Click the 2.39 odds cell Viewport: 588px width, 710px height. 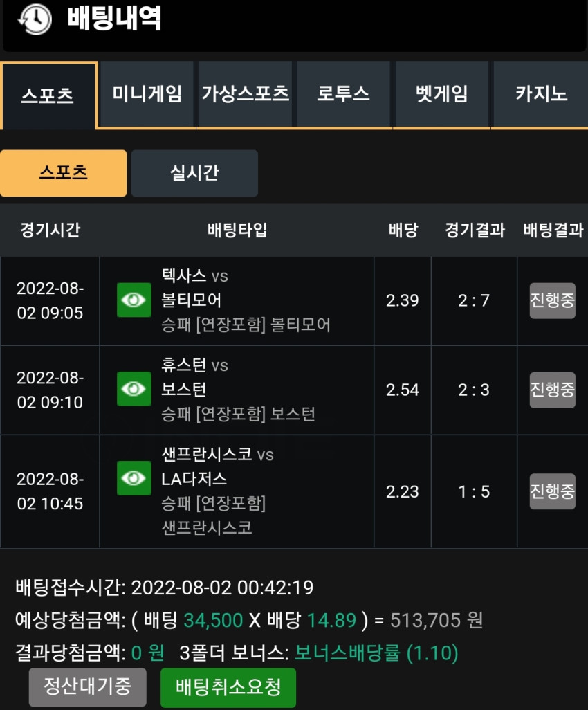pyautogui.click(x=403, y=300)
